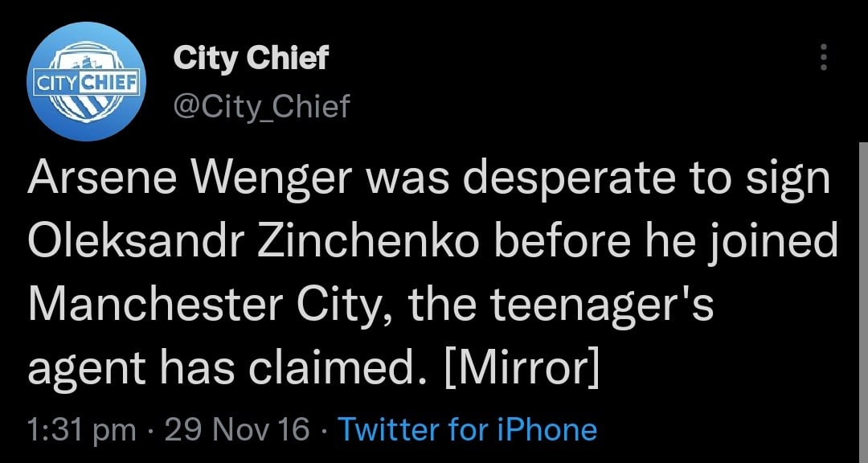Click the CITY CHIEF badge text in avatar

(x=87, y=81)
